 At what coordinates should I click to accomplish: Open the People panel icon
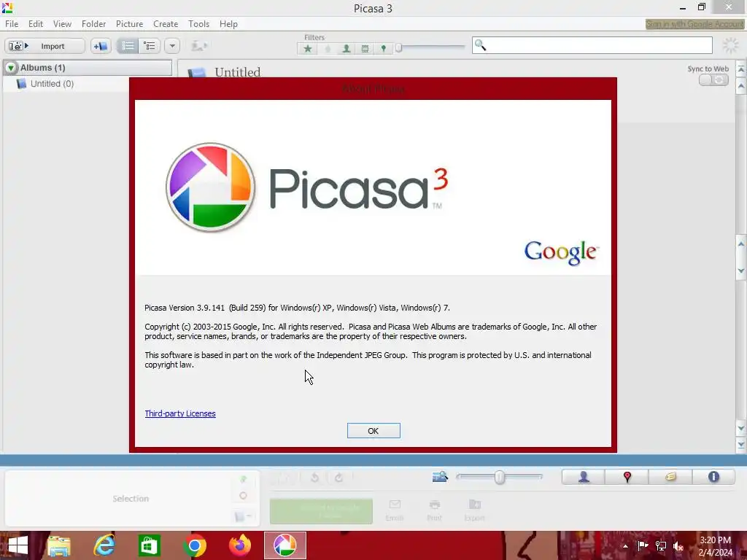(x=584, y=477)
